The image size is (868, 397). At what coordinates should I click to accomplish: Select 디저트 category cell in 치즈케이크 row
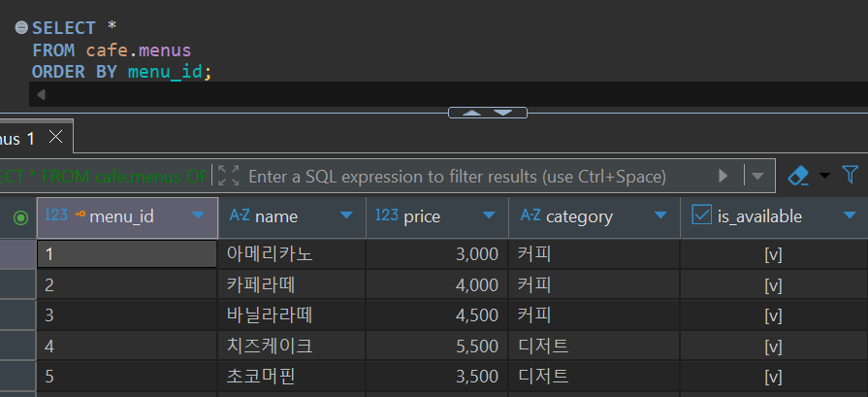[595, 347]
